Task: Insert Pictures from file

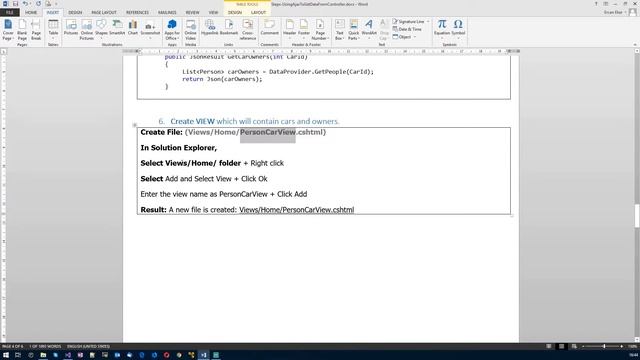Action: pyautogui.click(x=71, y=28)
